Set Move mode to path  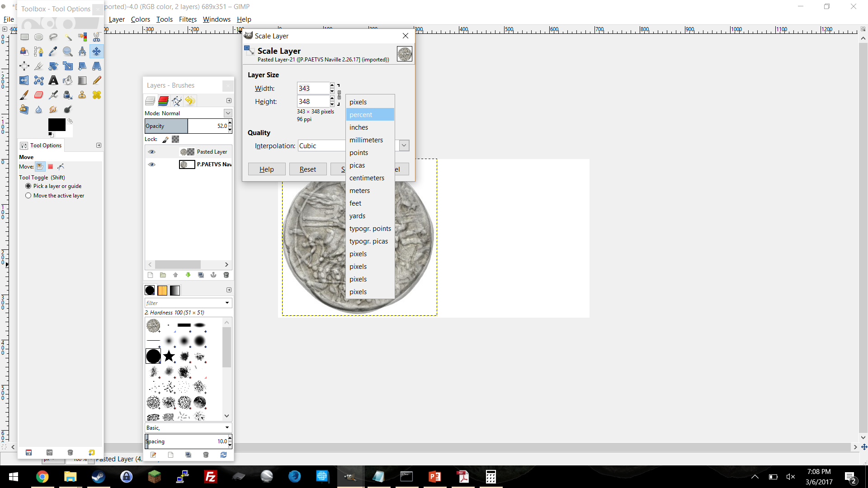tap(61, 167)
